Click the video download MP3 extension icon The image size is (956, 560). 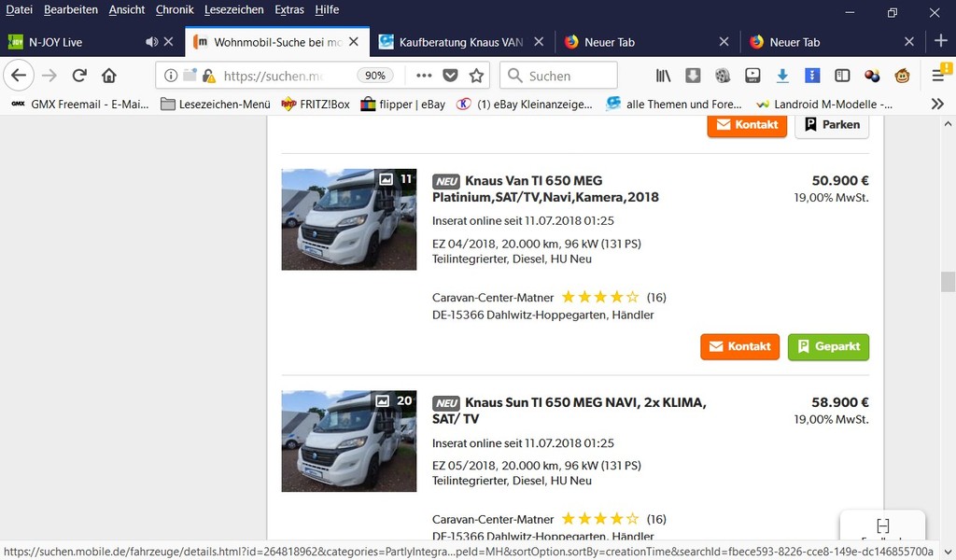[752, 76]
